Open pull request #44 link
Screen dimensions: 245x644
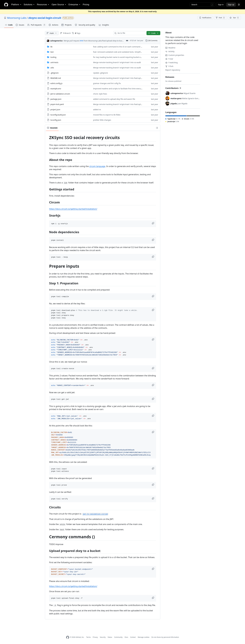82,40
